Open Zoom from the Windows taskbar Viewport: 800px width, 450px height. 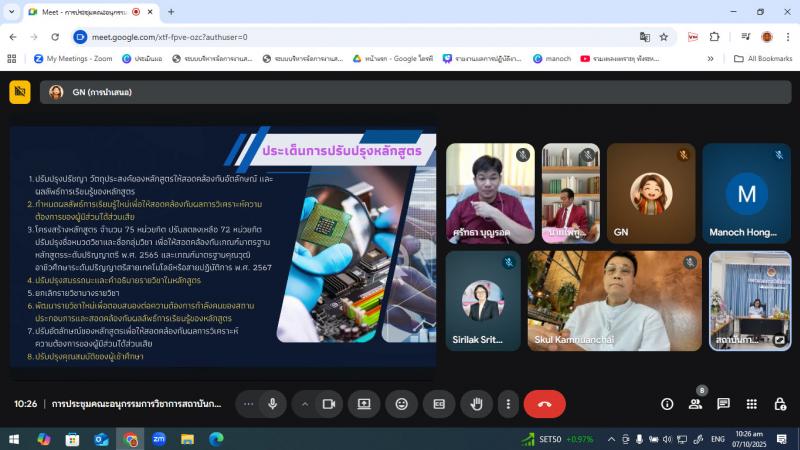158,439
